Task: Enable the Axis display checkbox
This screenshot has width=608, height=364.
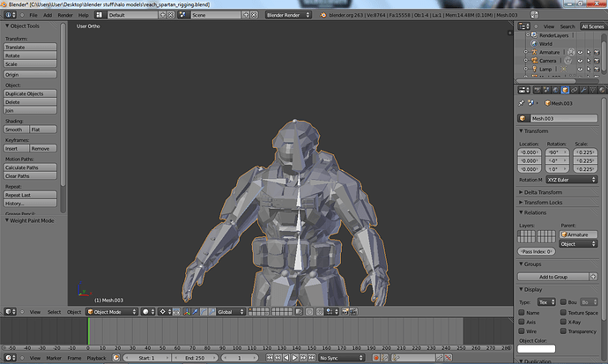Action: point(522,322)
